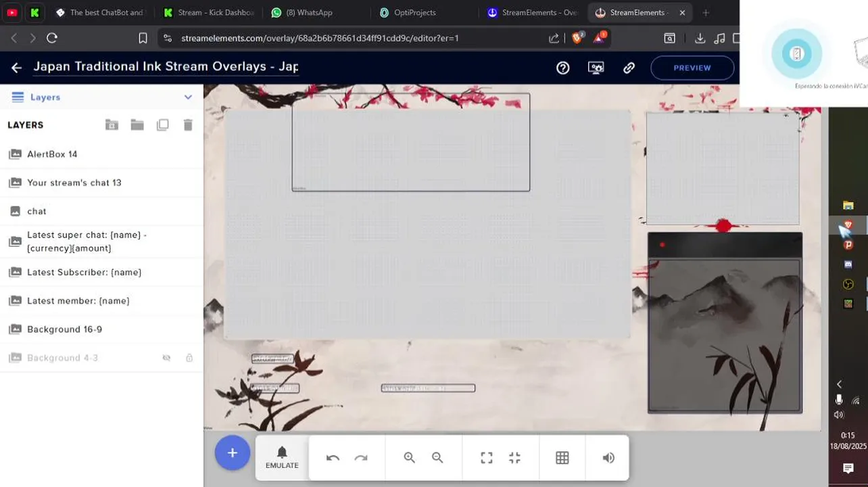The width and height of the screenshot is (868, 487).
Task: Shrink the canvas to fit
Action: [515, 458]
